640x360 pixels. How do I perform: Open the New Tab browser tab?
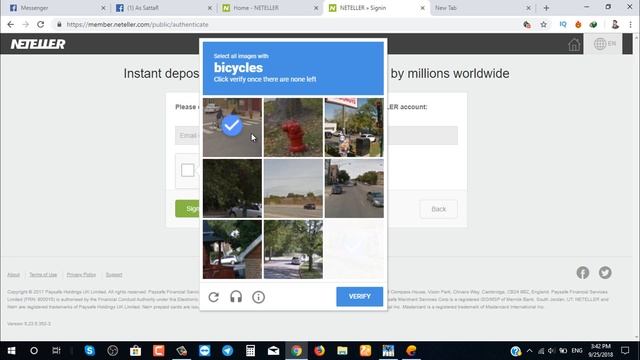pos(482,8)
